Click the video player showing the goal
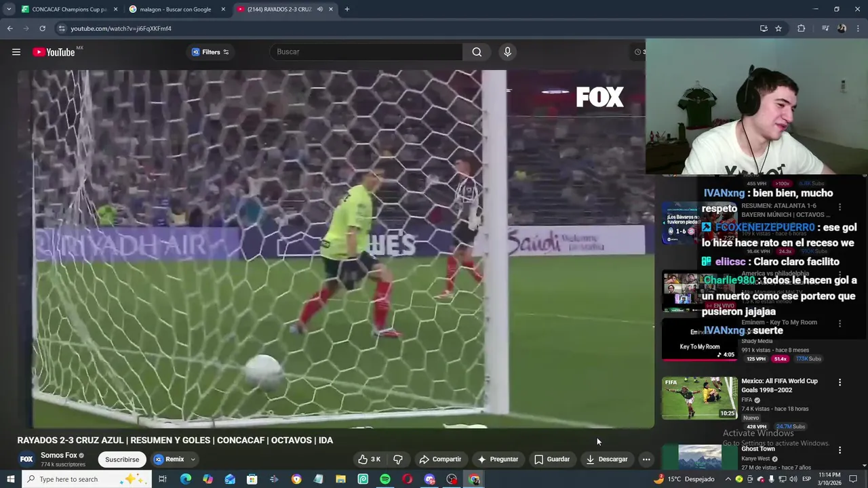This screenshot has width=868, height=488. (x=336, y=249)
